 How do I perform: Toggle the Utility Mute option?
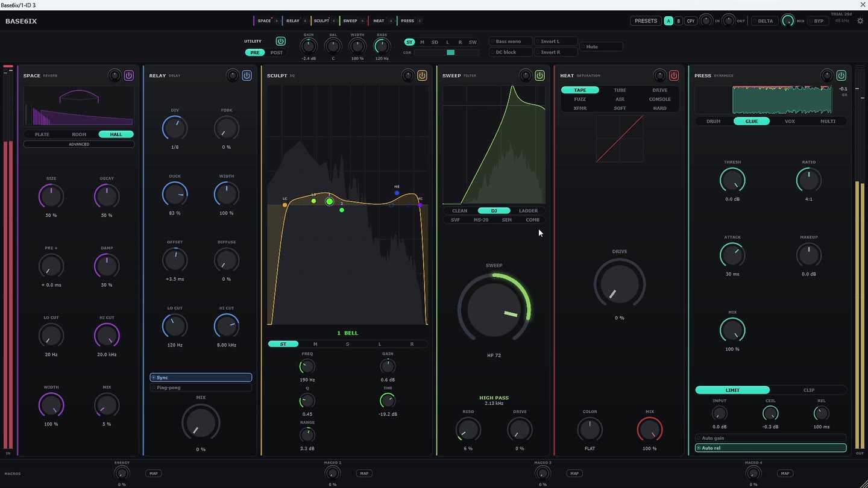pyautogui.click(x=601, y=46)
